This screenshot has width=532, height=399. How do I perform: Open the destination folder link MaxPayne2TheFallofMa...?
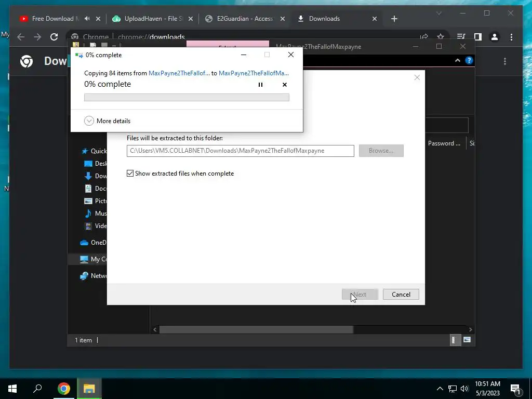click(254, 73)
